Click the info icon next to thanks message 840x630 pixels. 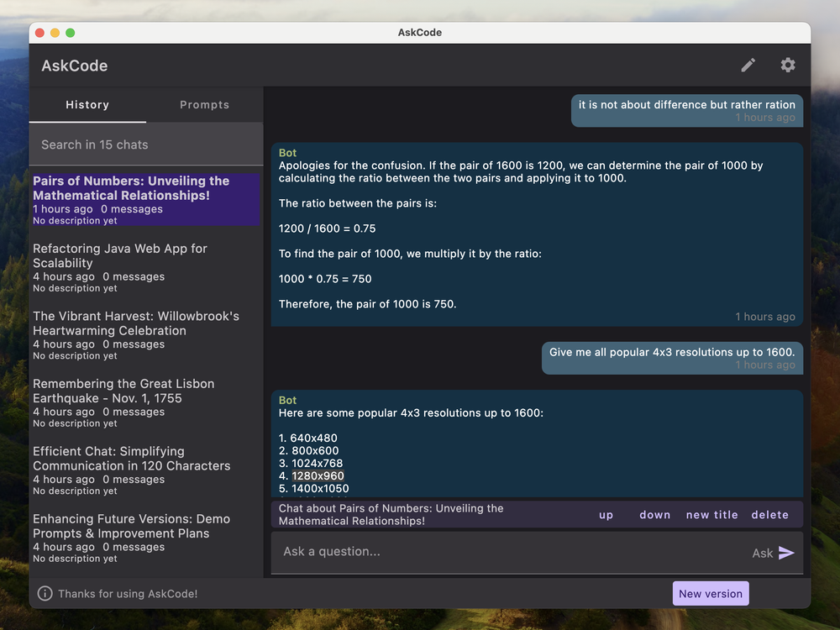click(43, 593)
